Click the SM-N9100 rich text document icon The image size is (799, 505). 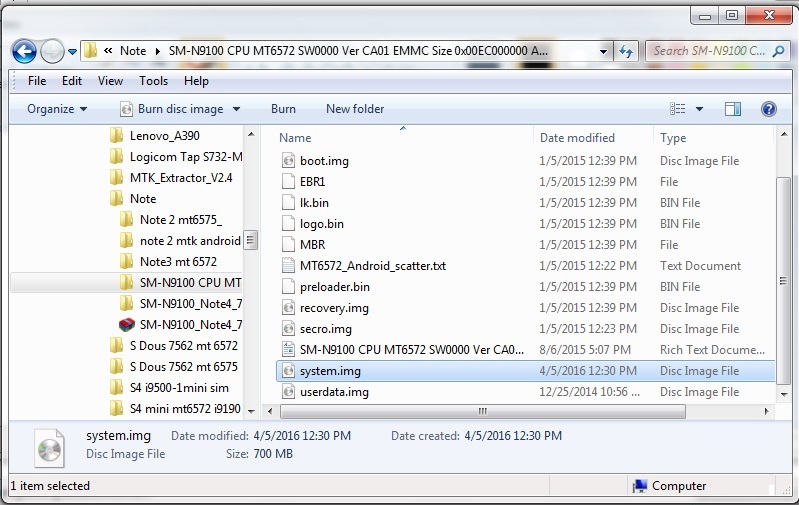point(288,350)
